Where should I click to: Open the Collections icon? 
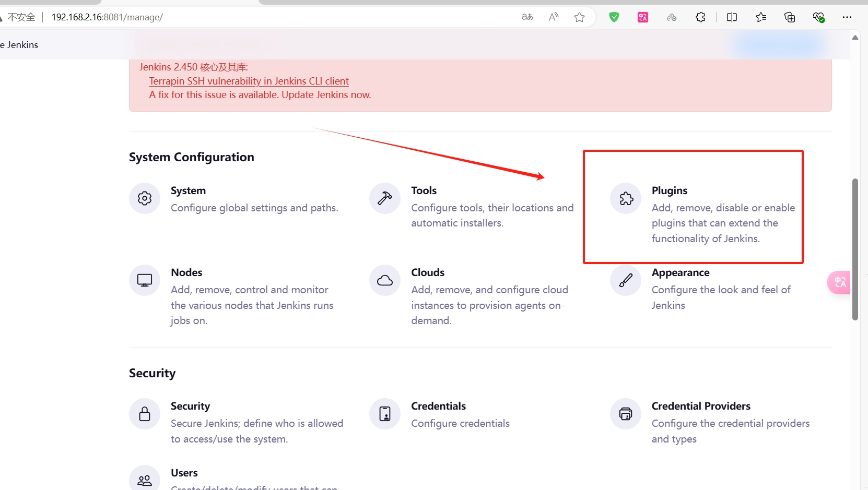(x=790, y=17)
